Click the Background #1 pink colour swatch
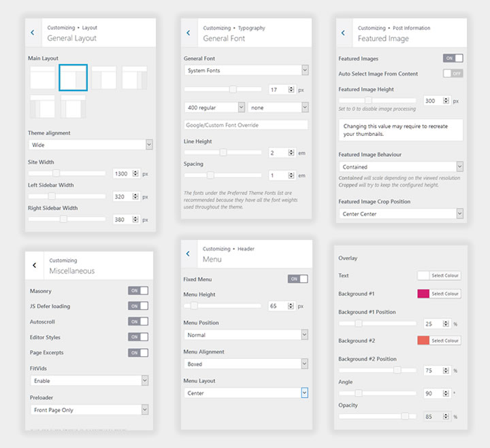Viewport: 490px width, 448px height. 423,294
